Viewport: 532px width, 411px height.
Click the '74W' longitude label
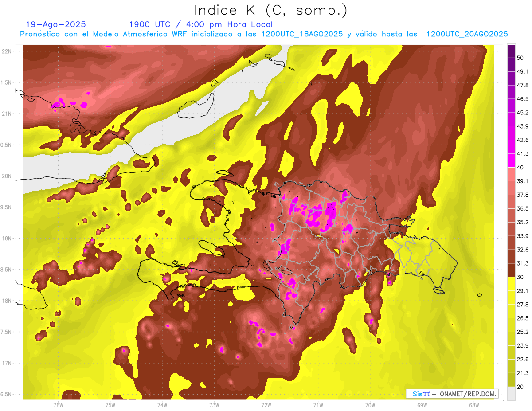pos(162,405)
